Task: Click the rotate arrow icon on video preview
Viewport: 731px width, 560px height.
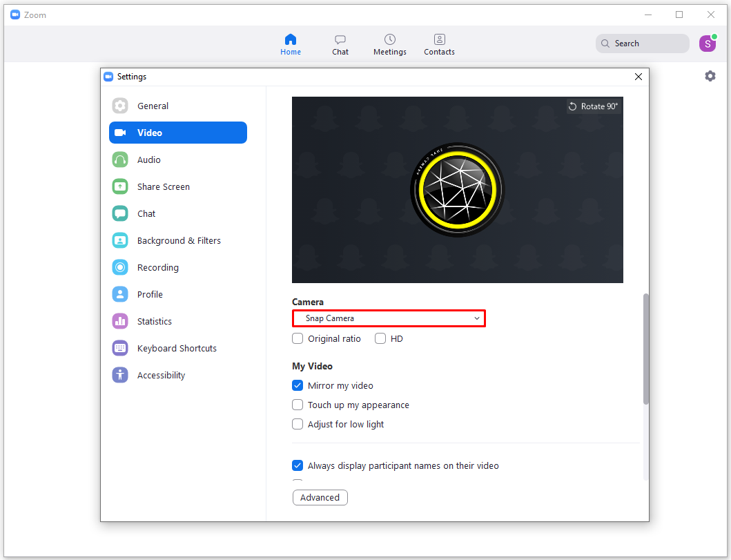Action: [x=572, y=106]
